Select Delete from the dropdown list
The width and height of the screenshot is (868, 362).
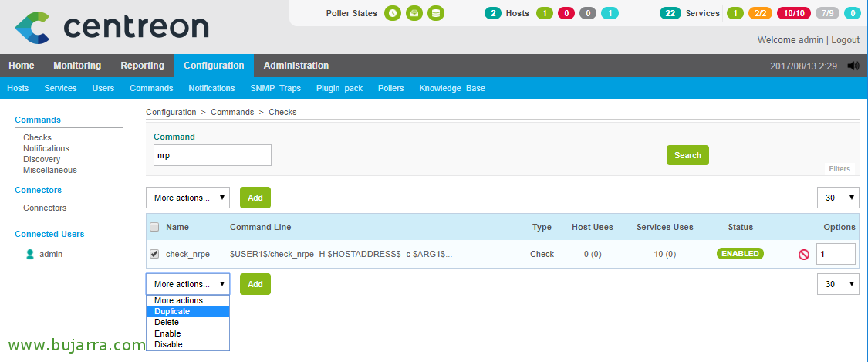pyautogui.click(x=187, y=322)
